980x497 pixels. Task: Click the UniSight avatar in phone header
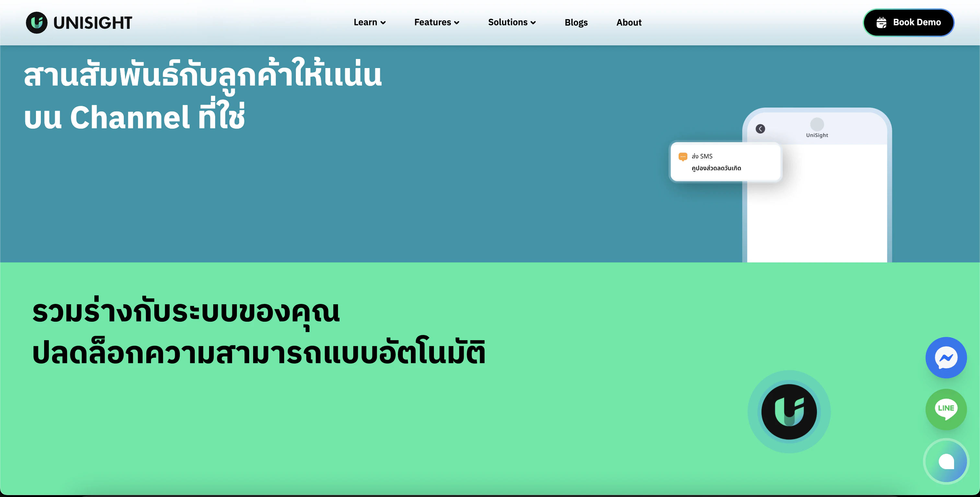[x=817, y=124]
